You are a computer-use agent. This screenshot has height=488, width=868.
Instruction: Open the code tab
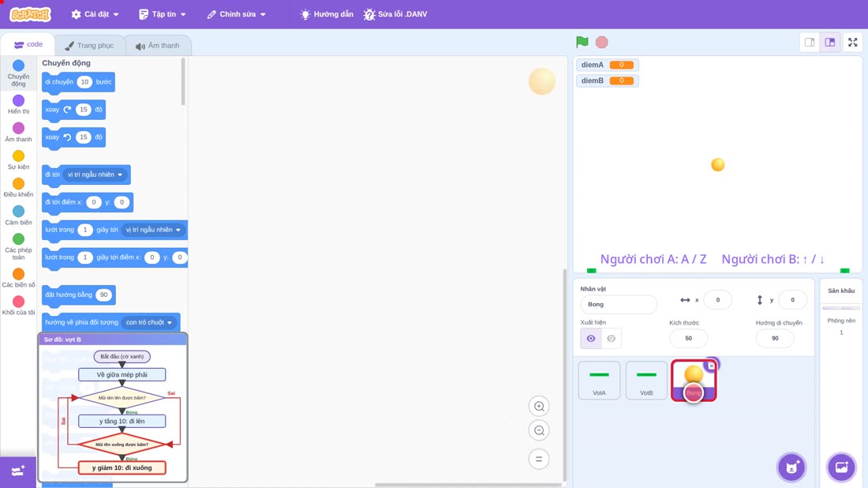pos(28,45)
